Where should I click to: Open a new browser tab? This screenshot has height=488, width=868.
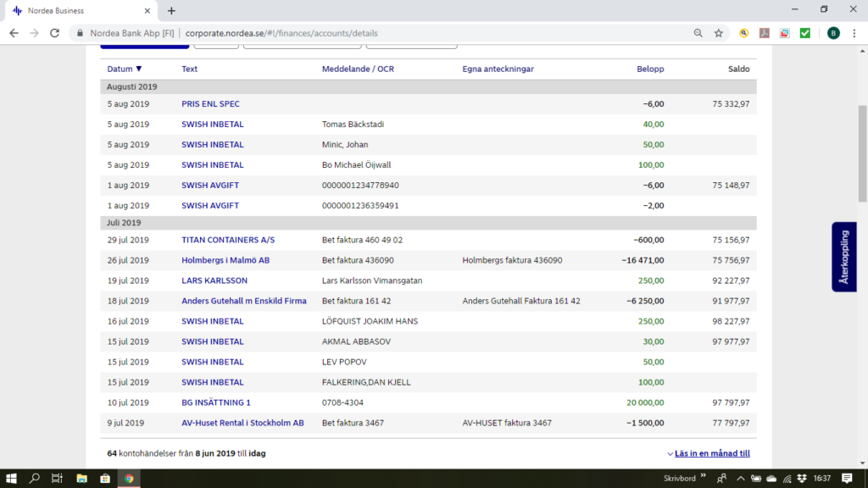tap(171, 10)
